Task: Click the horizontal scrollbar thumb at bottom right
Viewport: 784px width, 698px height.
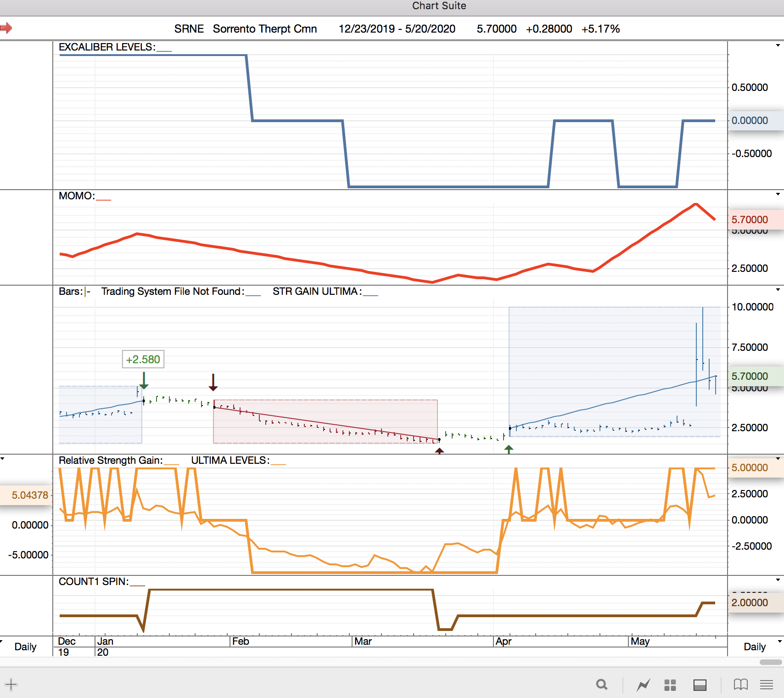Action: pos(771,662)
